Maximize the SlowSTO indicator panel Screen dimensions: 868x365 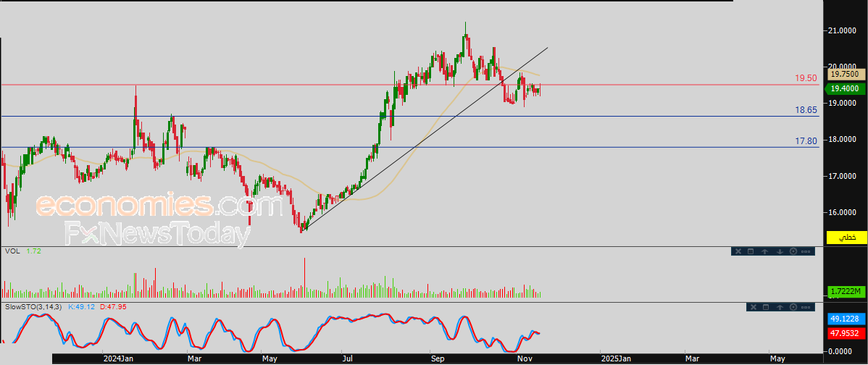[x=766, y=307]
